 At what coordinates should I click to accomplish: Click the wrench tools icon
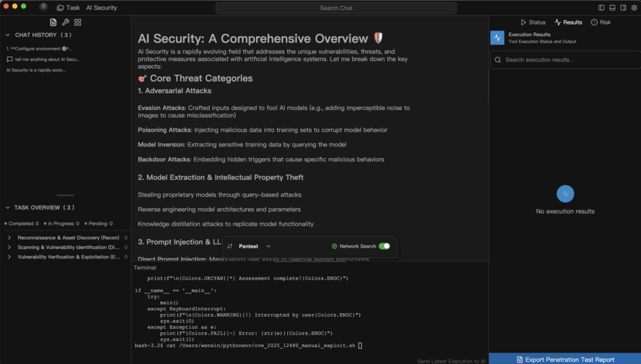pyautogui.click(x=65, y=22)
